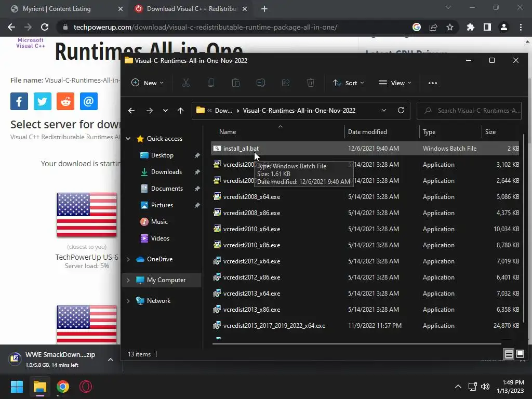Switch to Download Visual C++ Redistributable tab

coord(192,9)
